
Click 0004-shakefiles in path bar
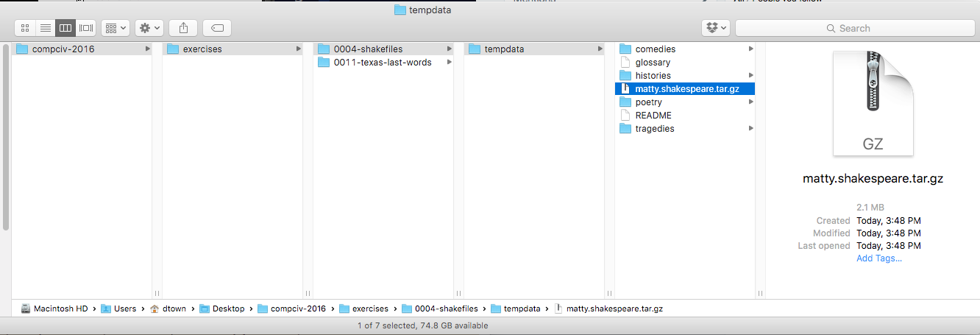click(x=440, y=308)
